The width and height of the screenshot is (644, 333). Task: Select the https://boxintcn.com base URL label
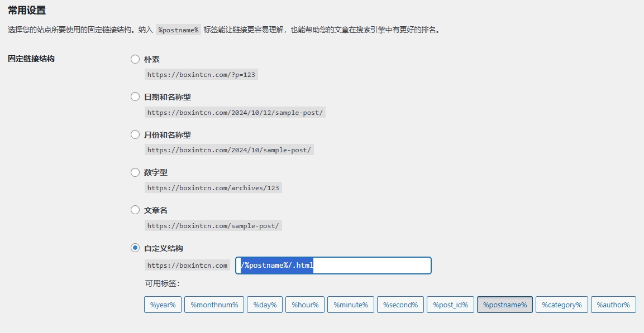(x=188, y=265)
